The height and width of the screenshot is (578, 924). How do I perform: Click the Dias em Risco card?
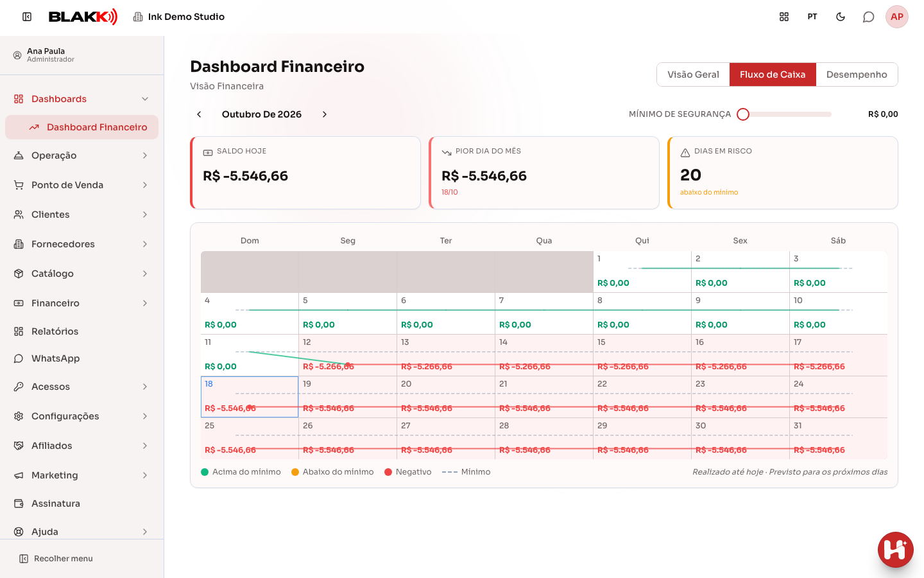coord(783,173)
